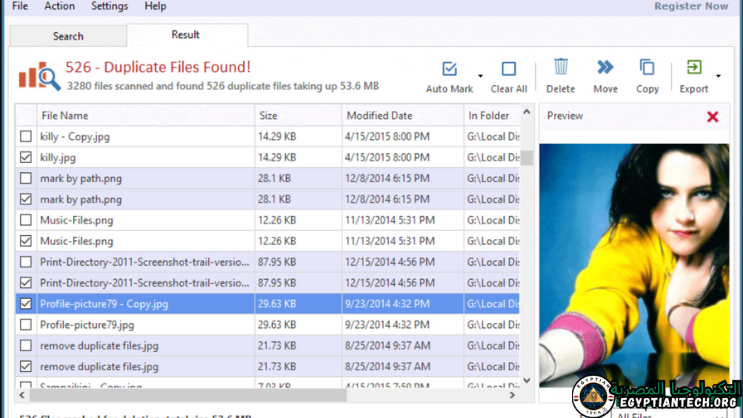Switch to the Search tab

tap(68, 36)
